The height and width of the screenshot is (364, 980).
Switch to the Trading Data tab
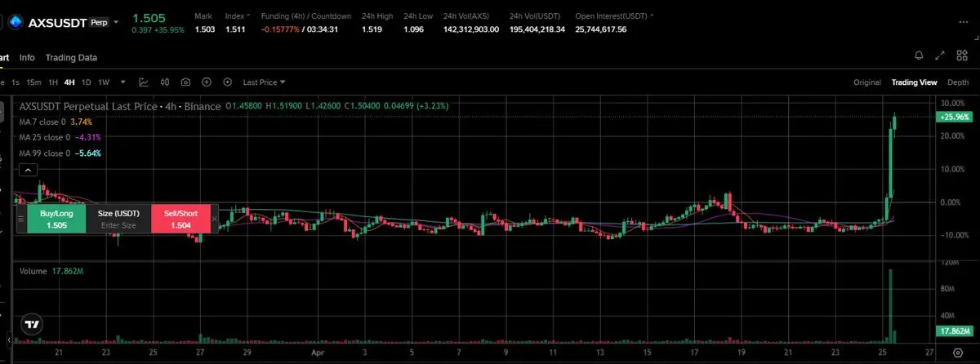tap(71, 57)
